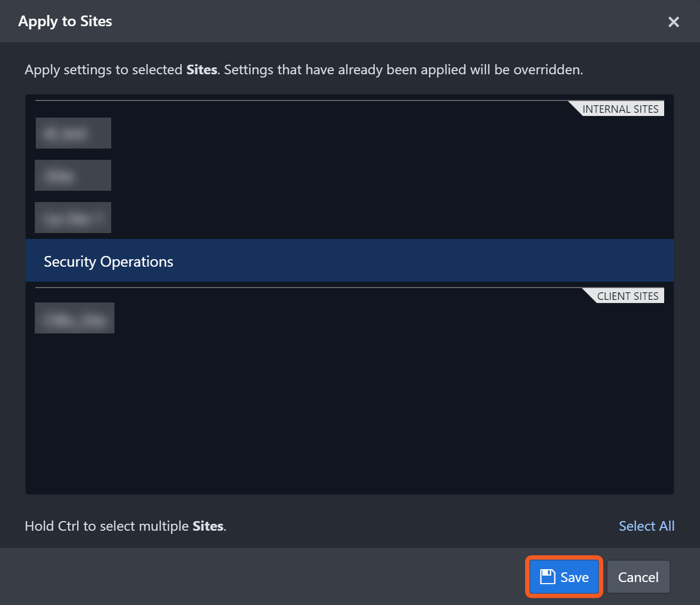Click the Select All link
This screenshot has width=700, height=605.
click(x=646, y=526)
